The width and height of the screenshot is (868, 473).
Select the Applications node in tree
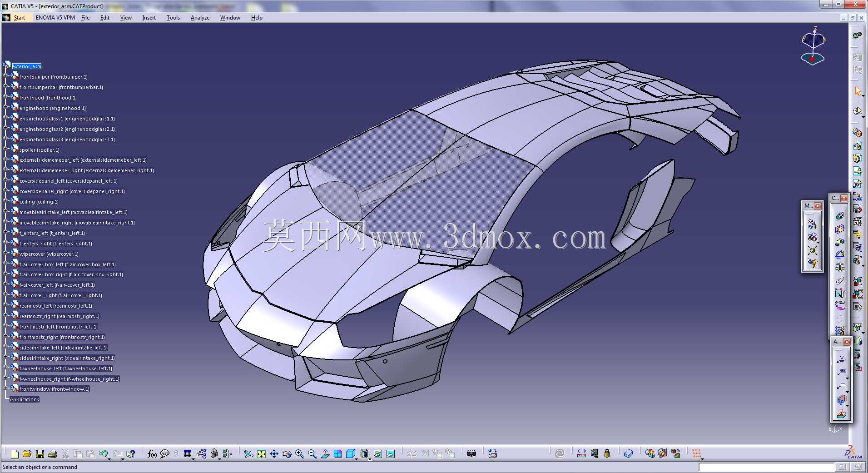click(x=25, y=399)
